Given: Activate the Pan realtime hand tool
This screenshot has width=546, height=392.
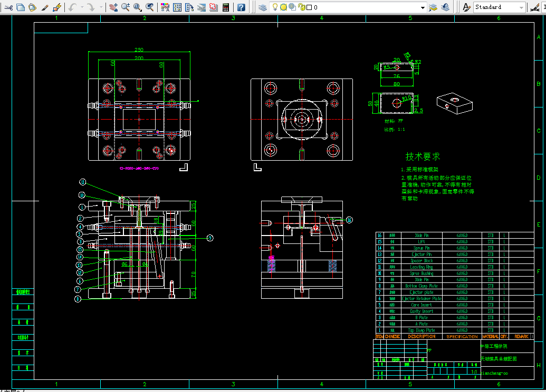Looking at the screenshot, I should point(113,7).
